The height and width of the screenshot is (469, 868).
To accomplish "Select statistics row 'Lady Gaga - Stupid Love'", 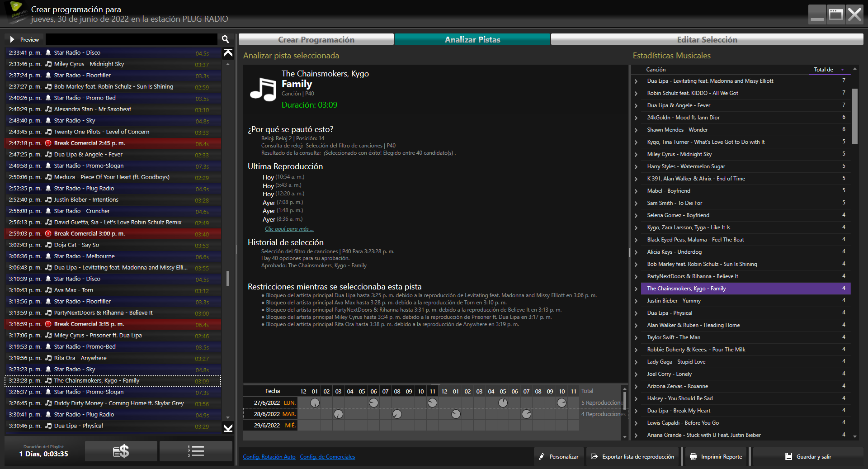I will [745, 362].
